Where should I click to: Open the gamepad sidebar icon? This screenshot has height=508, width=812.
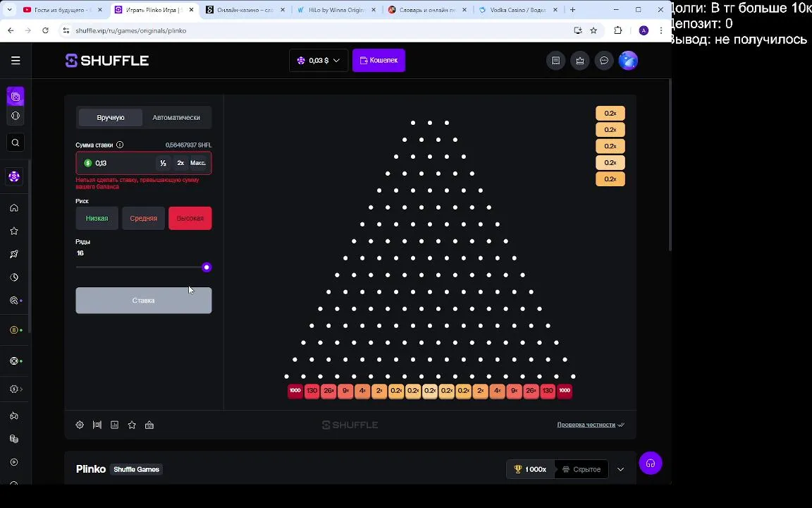coord(14,416)
